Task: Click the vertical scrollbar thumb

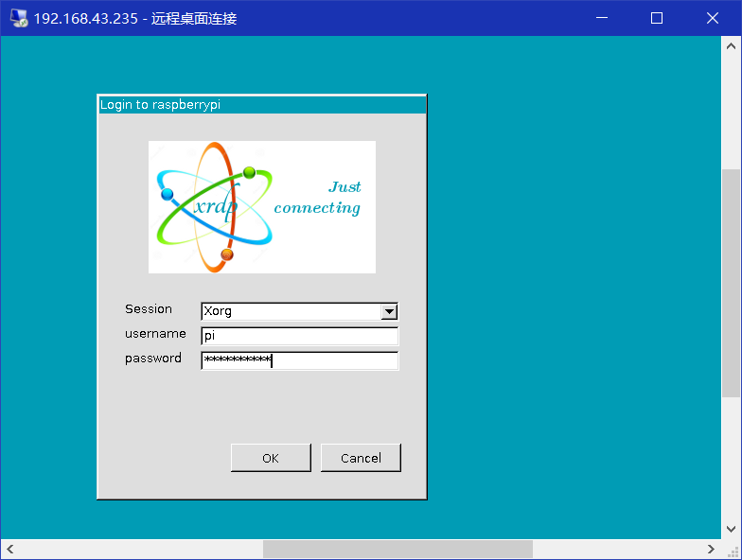Action: (731, 283)
